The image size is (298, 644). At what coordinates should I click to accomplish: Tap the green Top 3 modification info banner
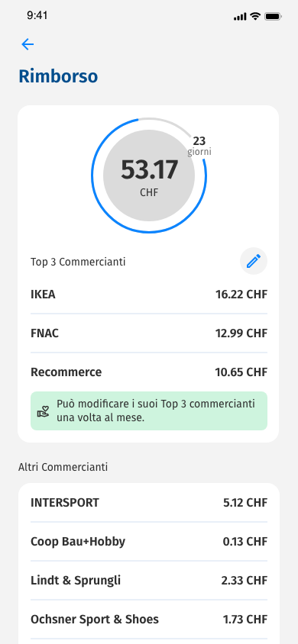click(149, 411)
